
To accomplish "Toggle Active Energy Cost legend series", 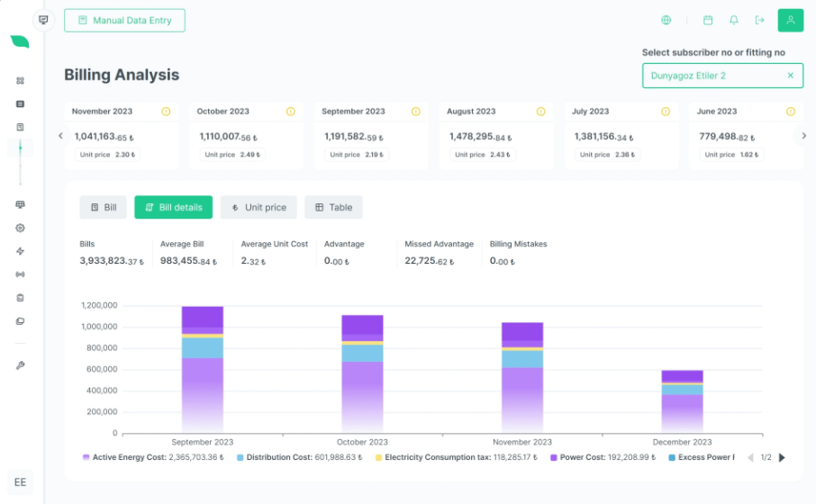I will (153, 457).
